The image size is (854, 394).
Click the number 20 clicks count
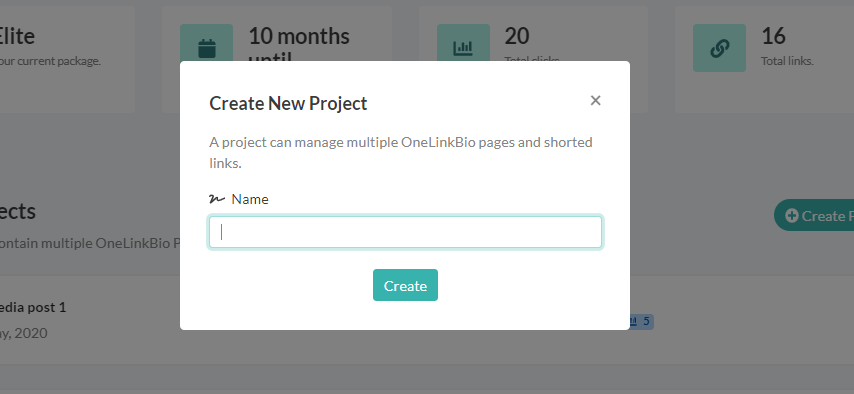[517, 36]
